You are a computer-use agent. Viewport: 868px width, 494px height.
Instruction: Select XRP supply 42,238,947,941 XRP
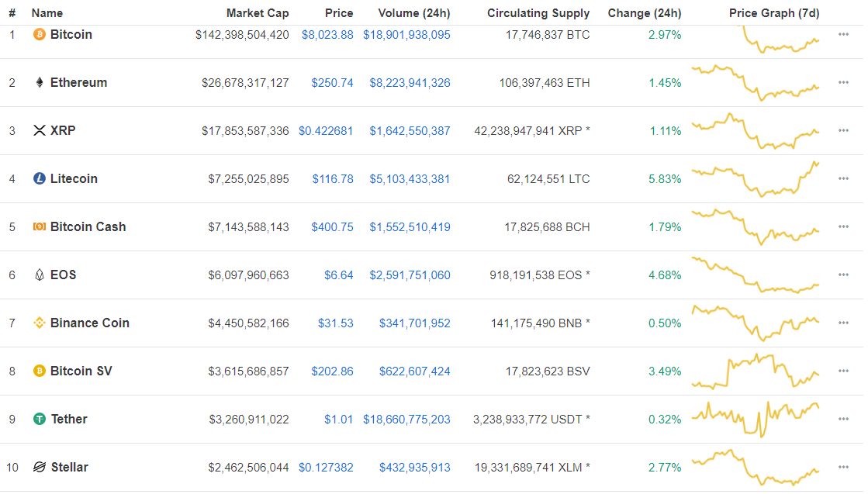click(x=532, y=131)
